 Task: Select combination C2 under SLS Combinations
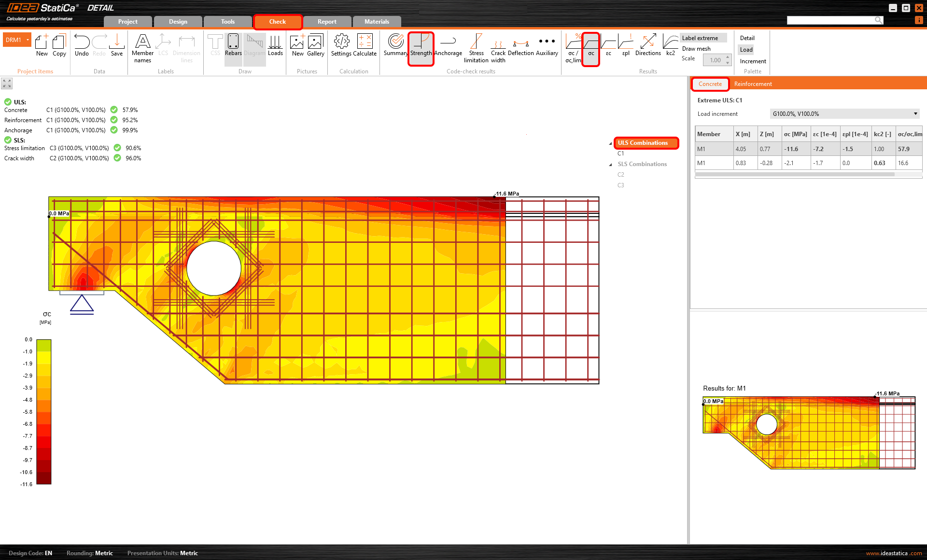[x=620, y=175]
